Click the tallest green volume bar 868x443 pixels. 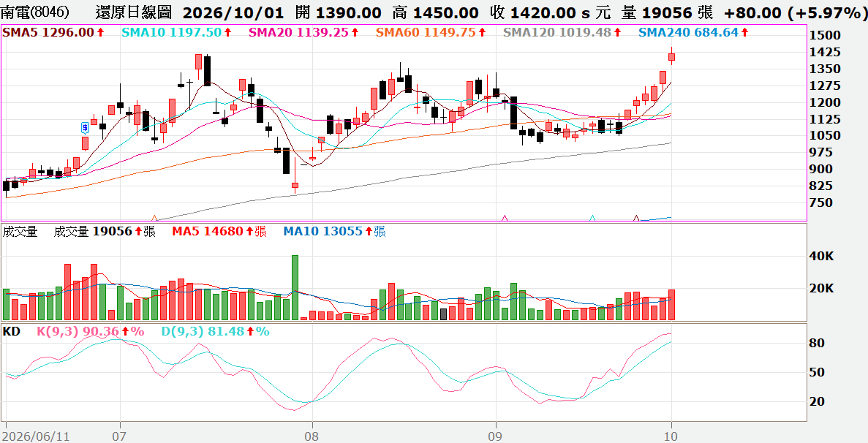point(295,287)
